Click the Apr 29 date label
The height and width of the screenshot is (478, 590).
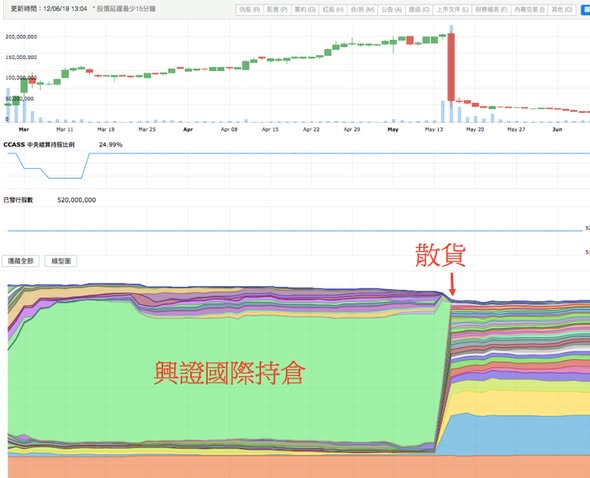click(x=352, y=129)
